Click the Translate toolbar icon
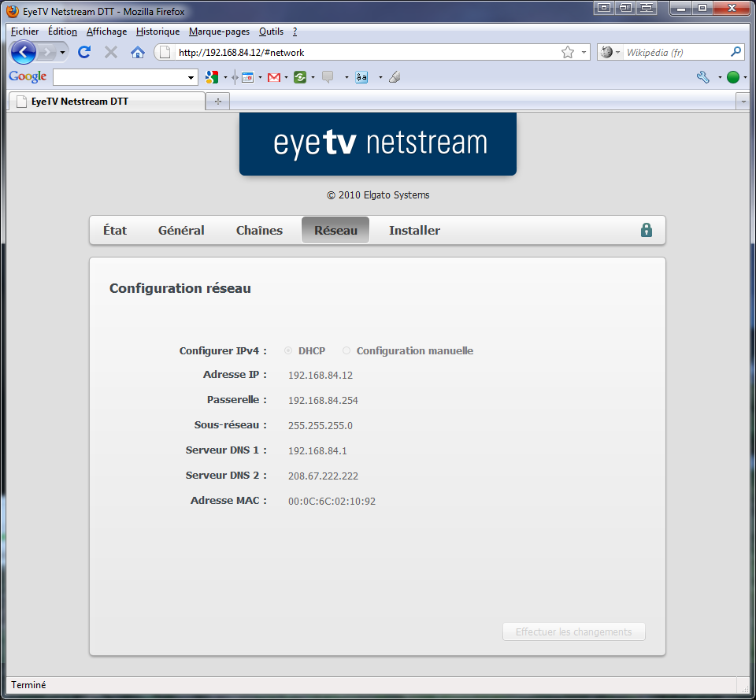This screenshot has height=700, width=756. click(x=361, y=77)
